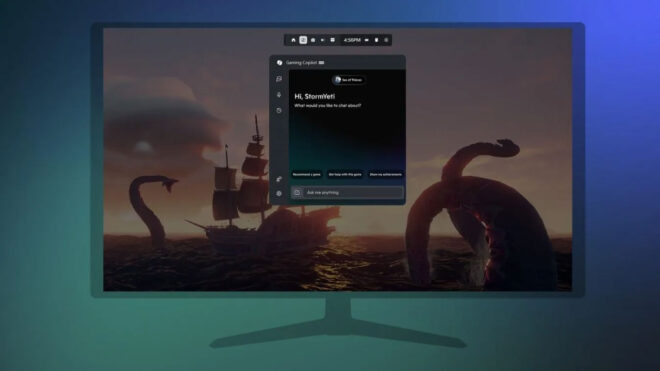
Task: Open the Game Bar home icon
Action: (x=293, y=40)
